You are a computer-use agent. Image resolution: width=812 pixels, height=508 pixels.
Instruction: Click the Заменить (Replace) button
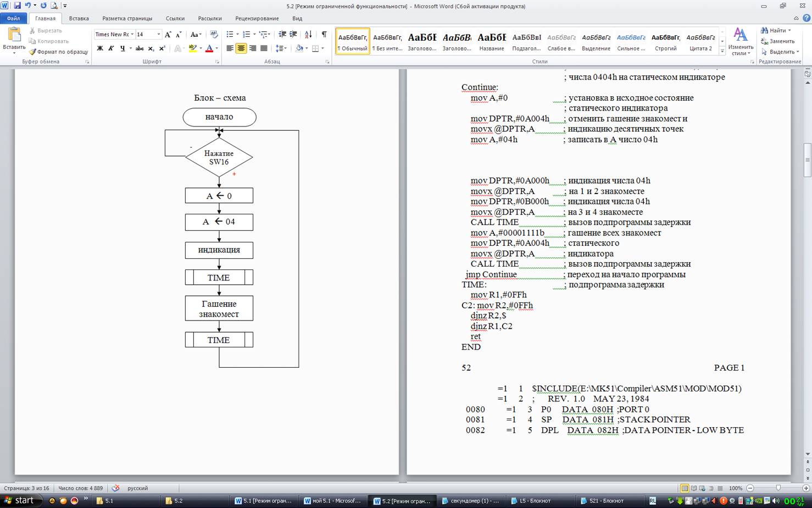point(778,41)
